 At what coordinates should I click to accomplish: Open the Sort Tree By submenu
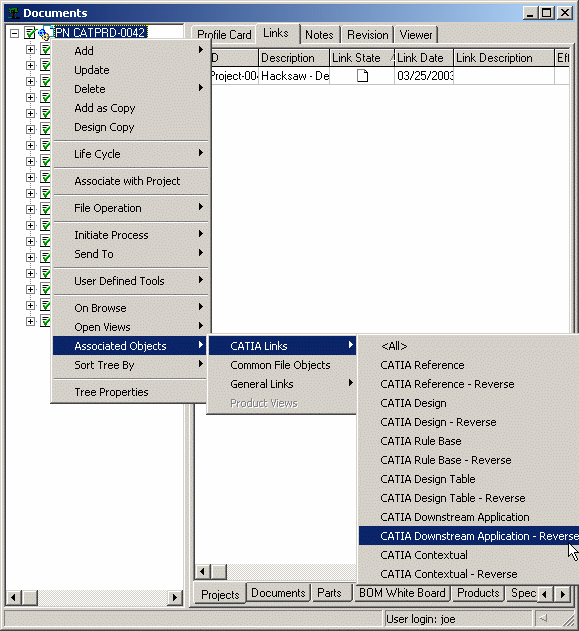click(x=130, y=365)
